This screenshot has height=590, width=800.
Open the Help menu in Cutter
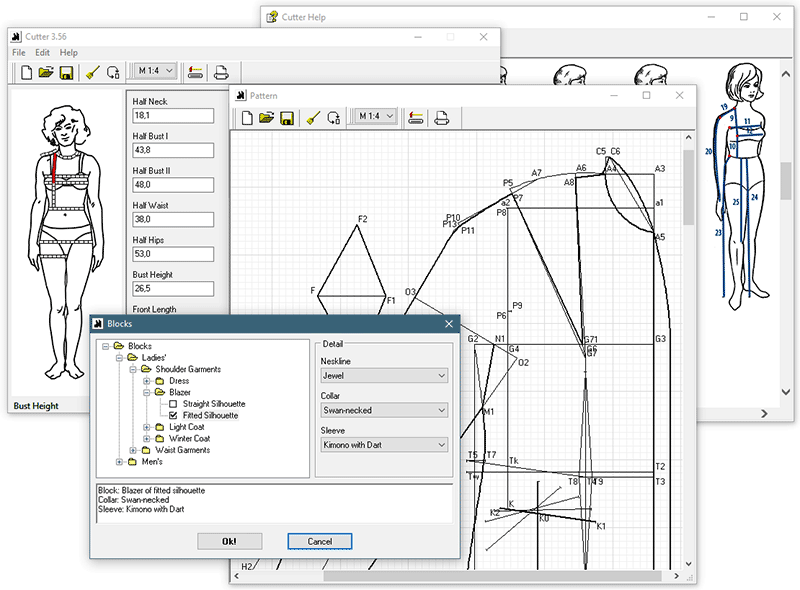(x=68, y=52)
